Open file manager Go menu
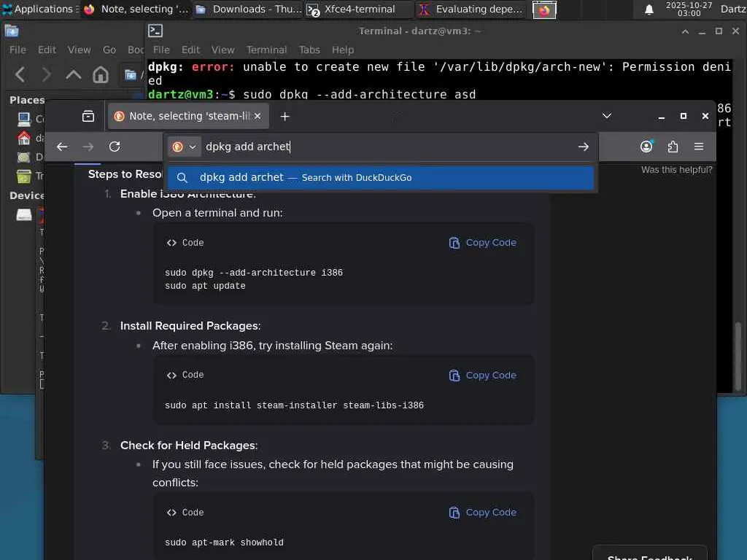 (109, 50)
